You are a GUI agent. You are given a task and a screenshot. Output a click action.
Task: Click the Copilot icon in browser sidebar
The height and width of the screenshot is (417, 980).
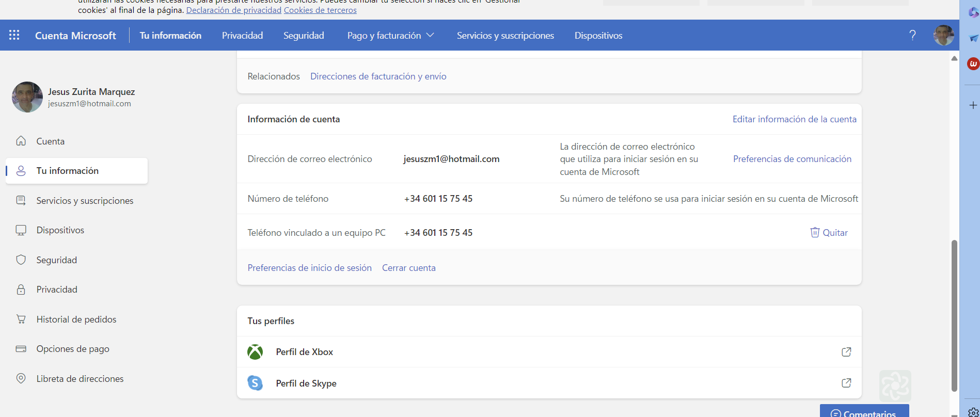[973, 12]
